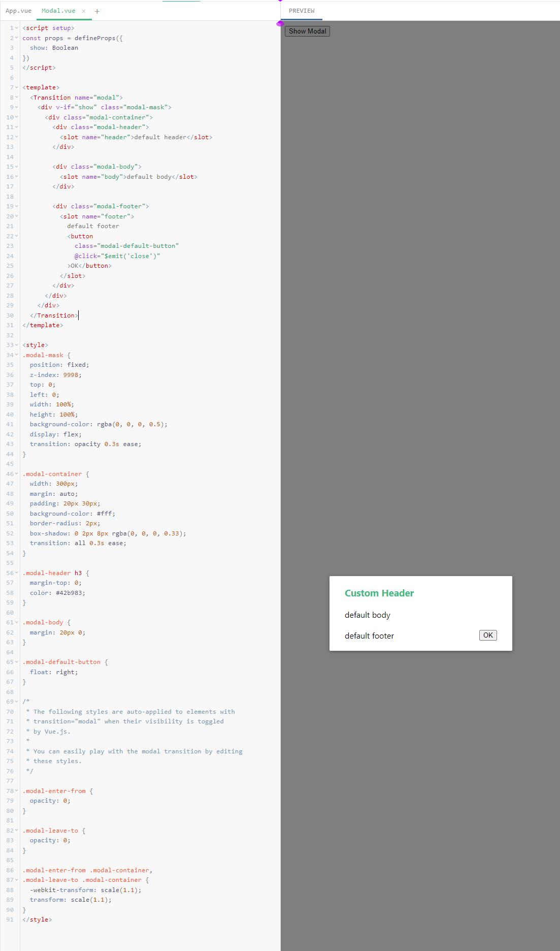The height and width of the screenshot is (951, 560).
Task: Collapse the modal-body div at line 15
Action: (17, 167)
